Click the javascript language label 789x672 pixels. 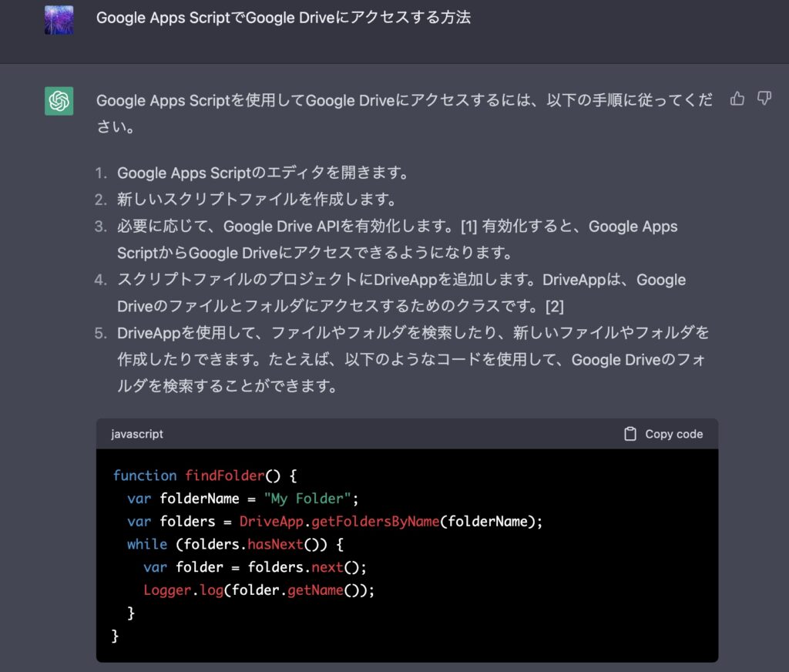pos(137,434)
